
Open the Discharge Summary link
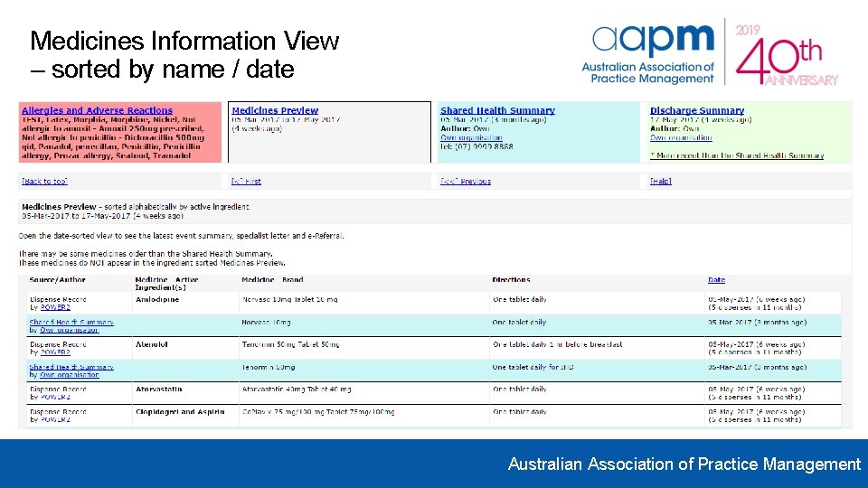(x=697, y=110)
